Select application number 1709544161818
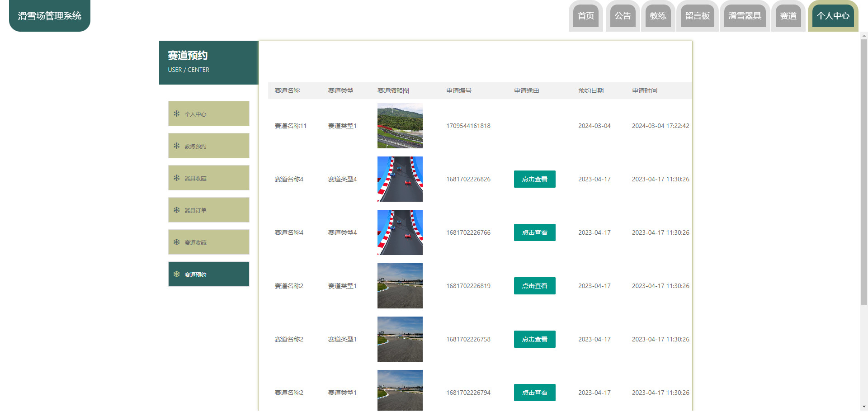The height and width of the screenshot is (412, 868). [x=468, y=126]
